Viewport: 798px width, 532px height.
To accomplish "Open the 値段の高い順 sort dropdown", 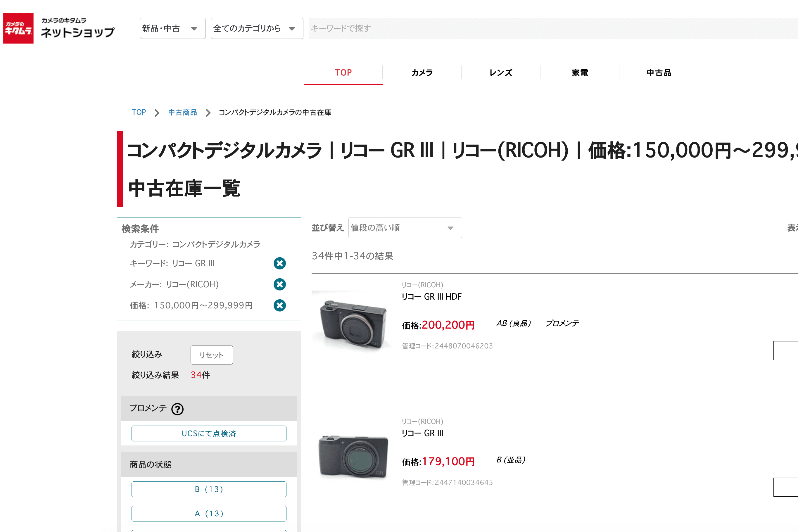I will (405, 228).
